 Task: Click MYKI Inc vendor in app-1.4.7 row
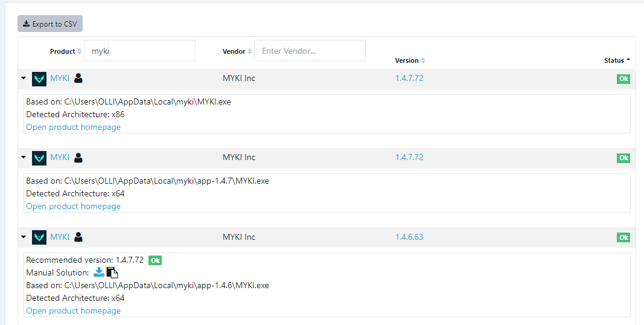pyautogui.click(x=239, y=157)
